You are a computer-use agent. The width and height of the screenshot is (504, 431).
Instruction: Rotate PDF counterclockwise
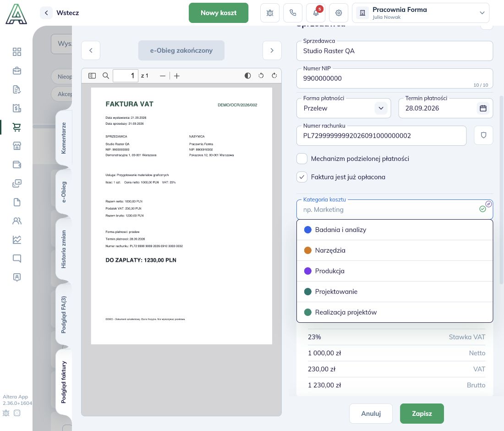point(261,76)
